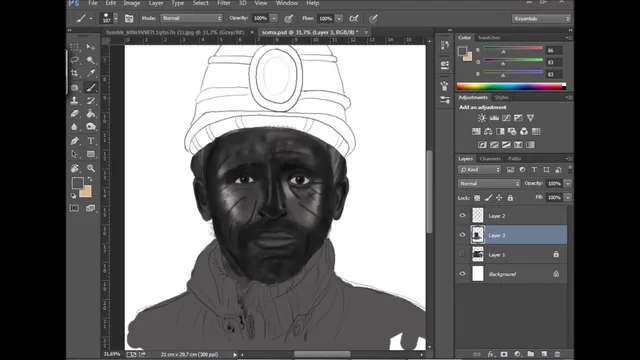This screenshot has width=640, height=360.
Task: Click the background color swatch in toolbox
Action: click(x=87, y=192)
